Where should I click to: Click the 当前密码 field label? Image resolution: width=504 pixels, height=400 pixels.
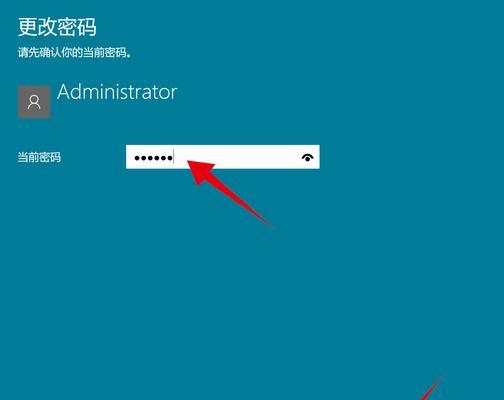[x=39, y=157]
